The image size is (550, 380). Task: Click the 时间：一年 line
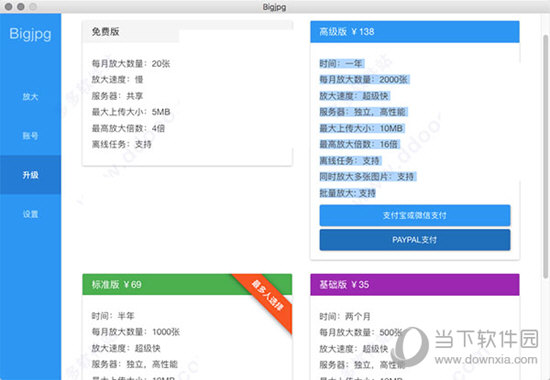(341, 64)
